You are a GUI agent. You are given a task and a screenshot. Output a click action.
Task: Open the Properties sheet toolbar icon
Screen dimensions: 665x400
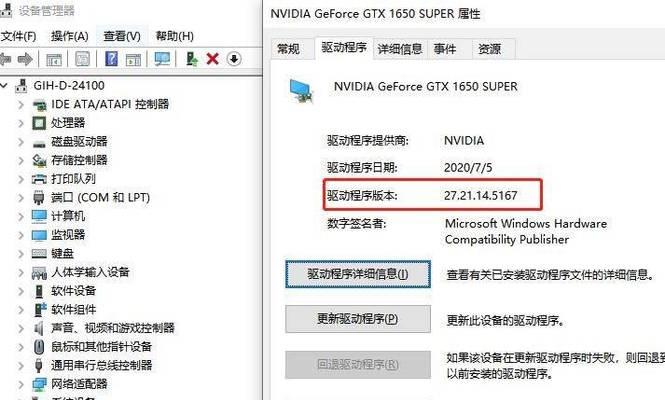click(82, 59)
